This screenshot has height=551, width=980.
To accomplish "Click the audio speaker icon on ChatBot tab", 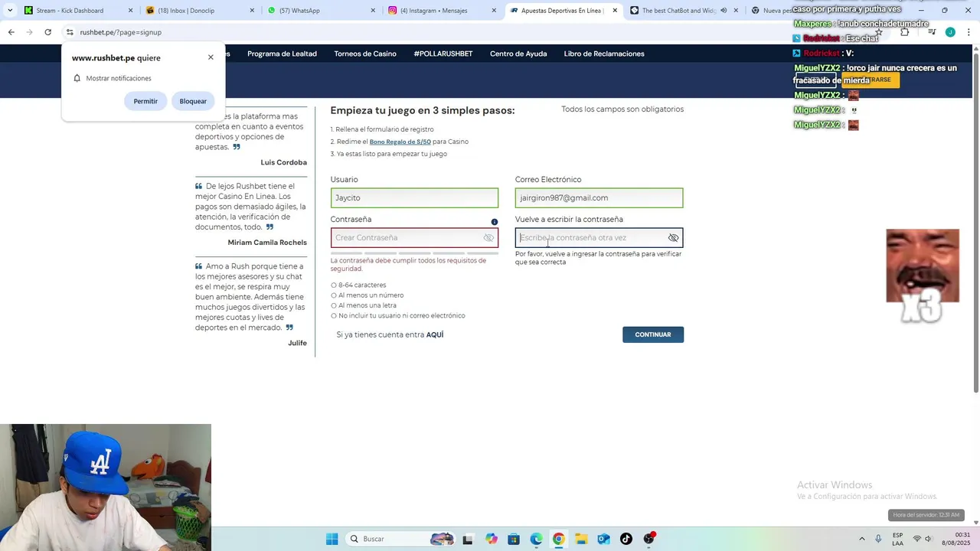I will pyautogui.click(x=724, y=11).
